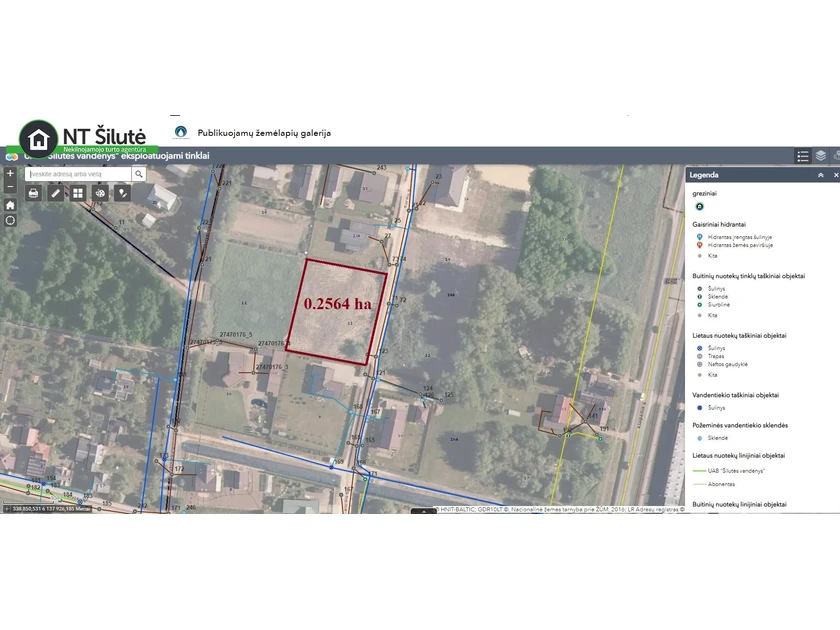Click 'UAB Šilutės vandenys' line legend entry

[737, 471]
